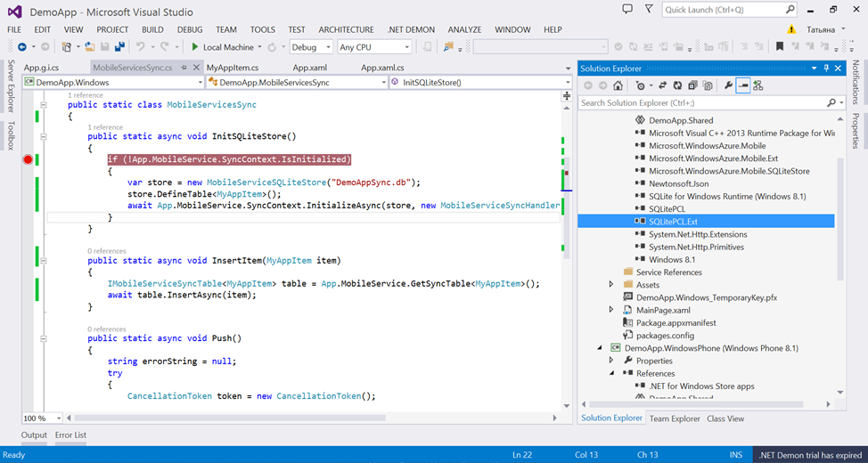Viewport: 868px width, 463px height.
Task: Remove breakpoint on the IsInitialized line
Action: 28,159
